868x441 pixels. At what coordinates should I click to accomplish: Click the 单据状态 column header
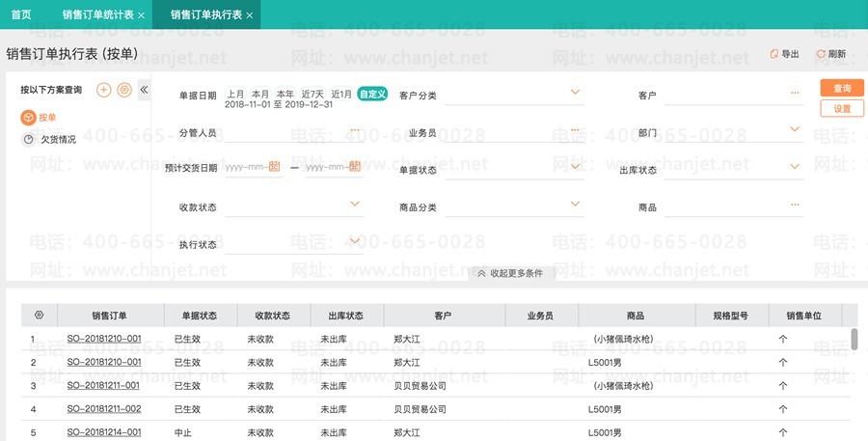click(200, 316)
